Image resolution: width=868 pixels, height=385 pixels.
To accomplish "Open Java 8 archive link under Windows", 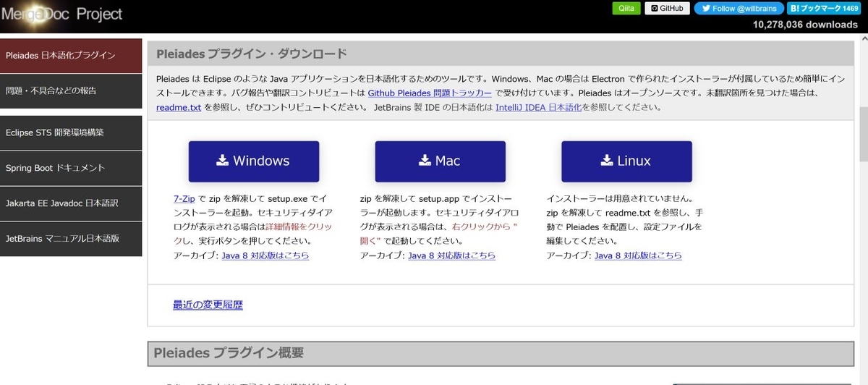I will click(x=265, y=255).
